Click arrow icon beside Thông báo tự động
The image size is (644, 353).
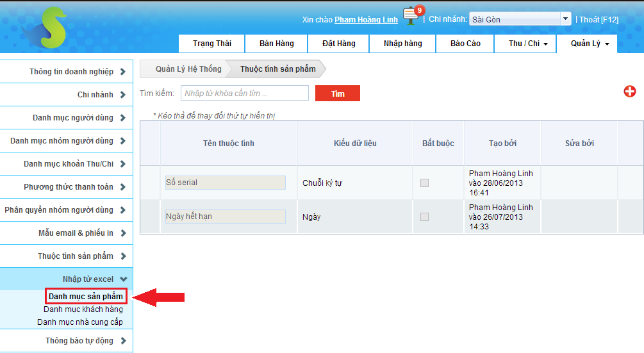122,341
